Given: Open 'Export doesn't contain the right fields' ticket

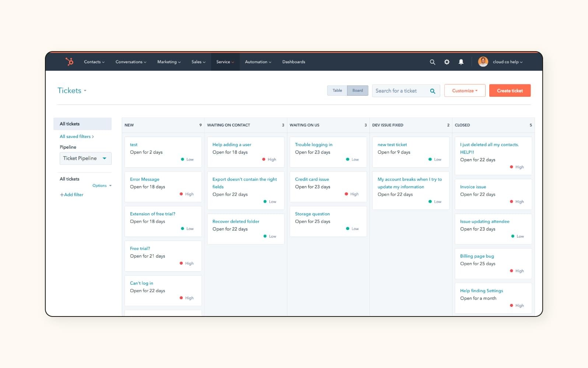Looking at the screenshot, I should 245,183.
